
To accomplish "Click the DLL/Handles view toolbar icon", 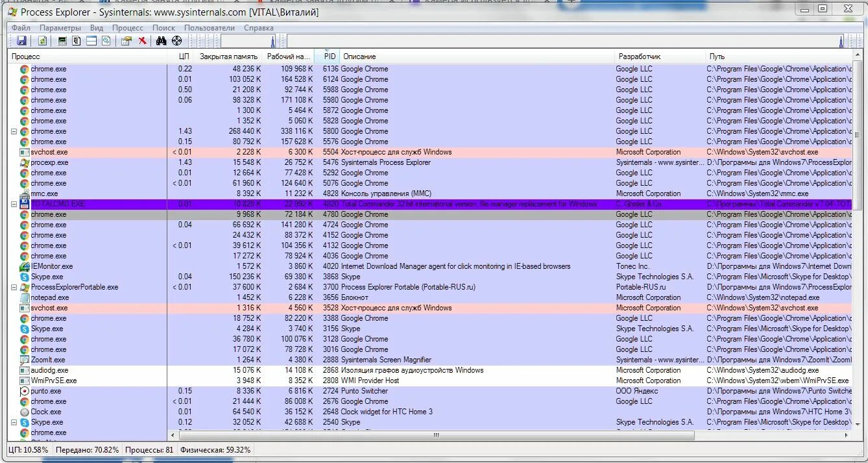I will (106, 41).
